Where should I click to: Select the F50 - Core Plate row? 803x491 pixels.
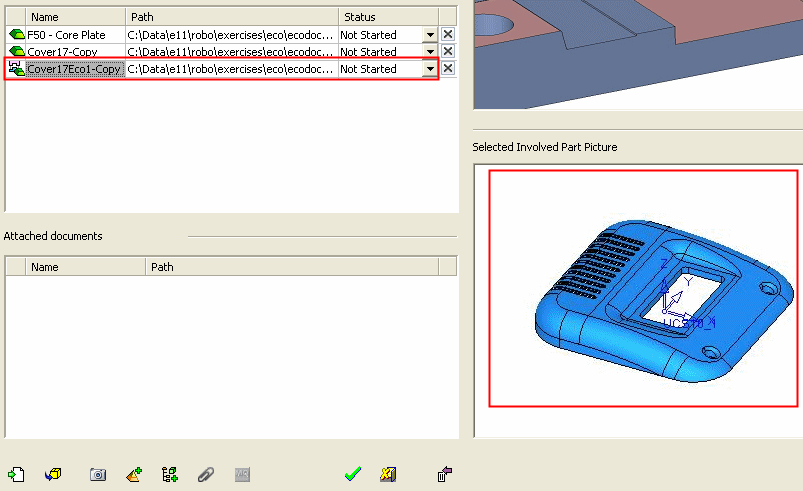pyautogui.click(x=66, y=35)
